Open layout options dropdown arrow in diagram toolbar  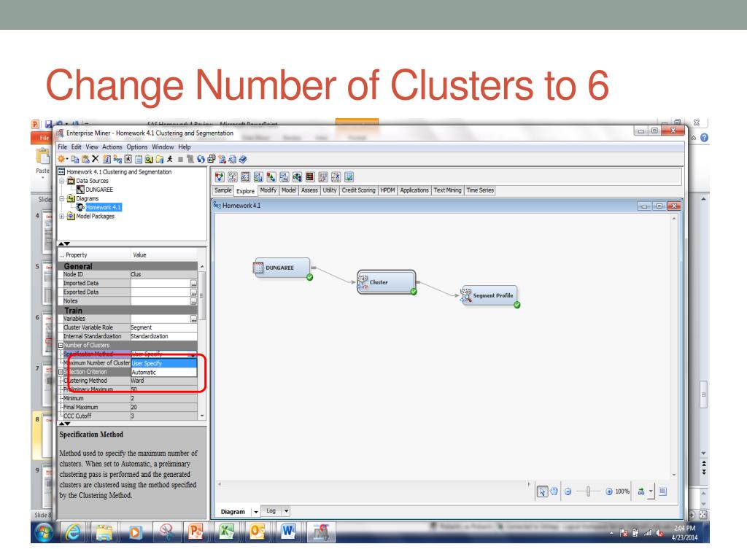pyautogui.click(x=651, y=491)
